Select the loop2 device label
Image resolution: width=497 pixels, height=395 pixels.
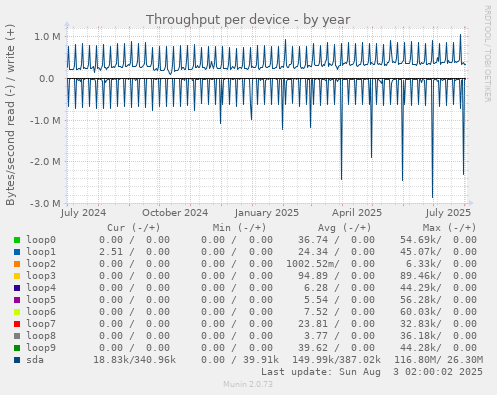point(41,264)
